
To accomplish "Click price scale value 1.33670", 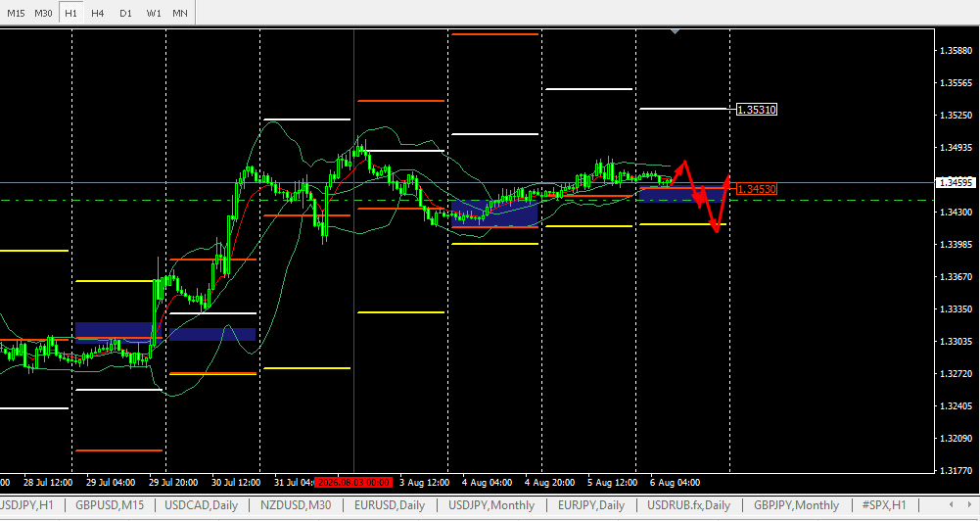I will click(x=957, y=276).
